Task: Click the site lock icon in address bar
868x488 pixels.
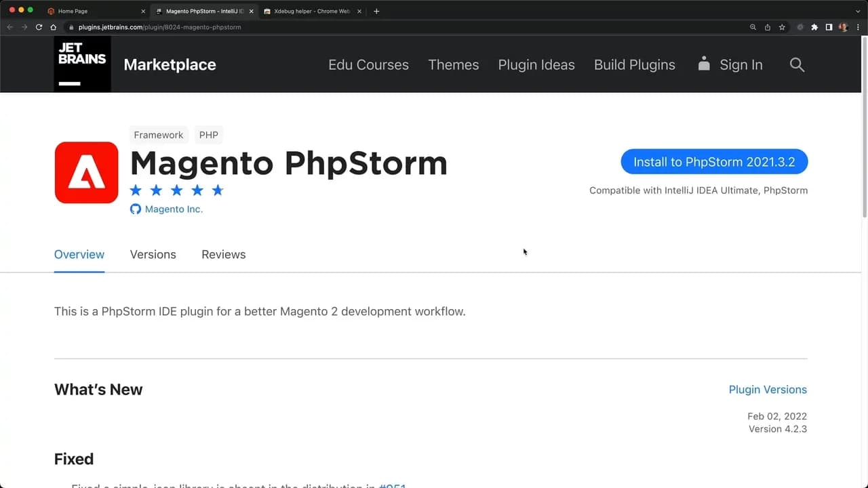Action: pyautogui.click(x=71, y=27)
